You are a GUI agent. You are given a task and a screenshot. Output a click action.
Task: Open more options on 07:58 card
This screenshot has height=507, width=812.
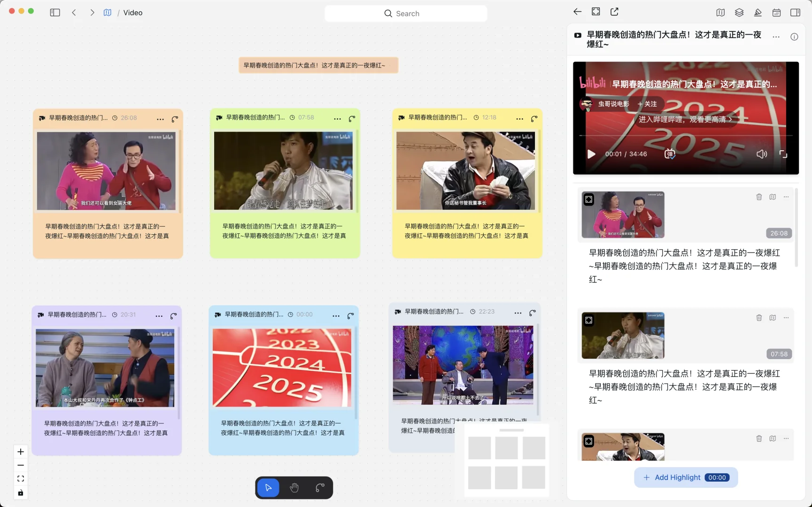[x=337, y=119]
